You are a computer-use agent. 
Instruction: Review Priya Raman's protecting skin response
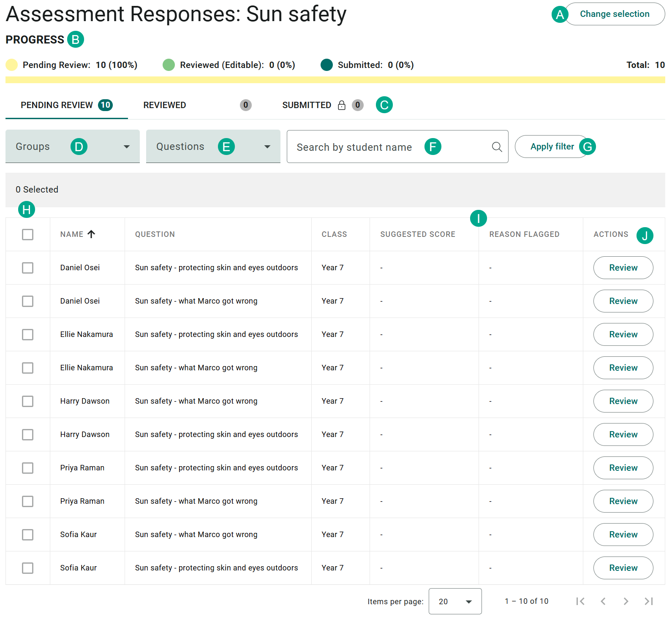point(623,468)
